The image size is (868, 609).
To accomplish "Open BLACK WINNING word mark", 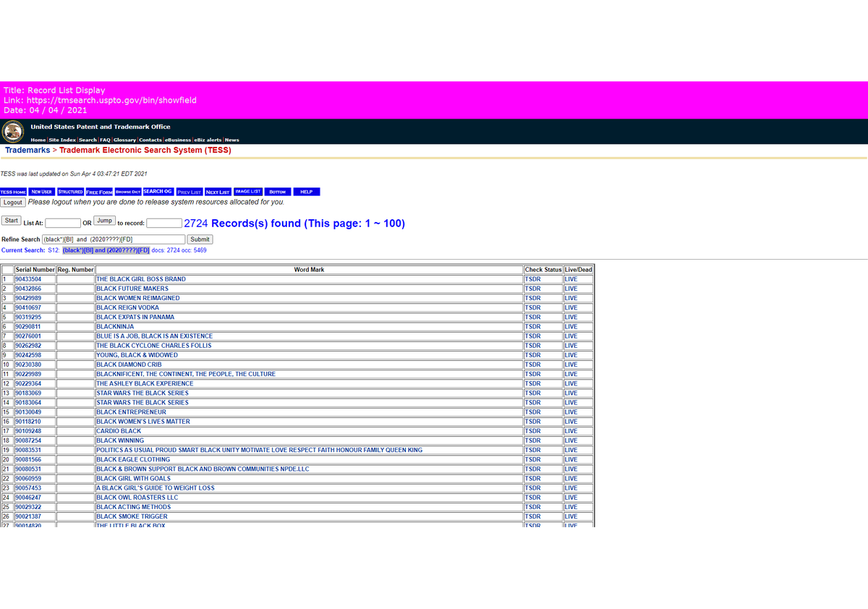I will (120, 440).
